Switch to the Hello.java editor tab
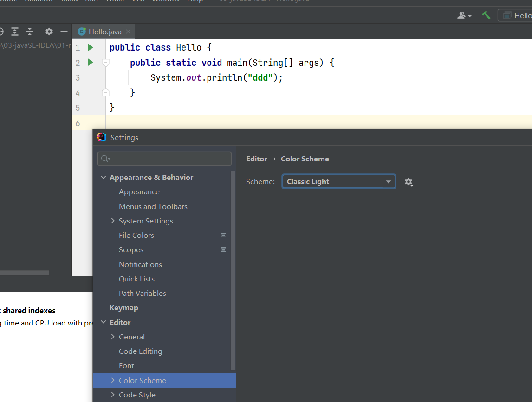 click(x=104, y=32)
